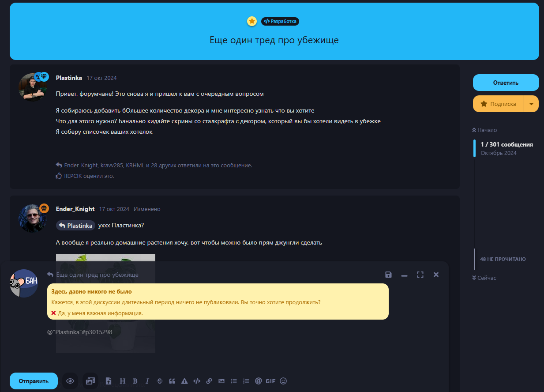Toggle the preview eye button
This screenshot has height=392, width=544.
tap(70, 381)
